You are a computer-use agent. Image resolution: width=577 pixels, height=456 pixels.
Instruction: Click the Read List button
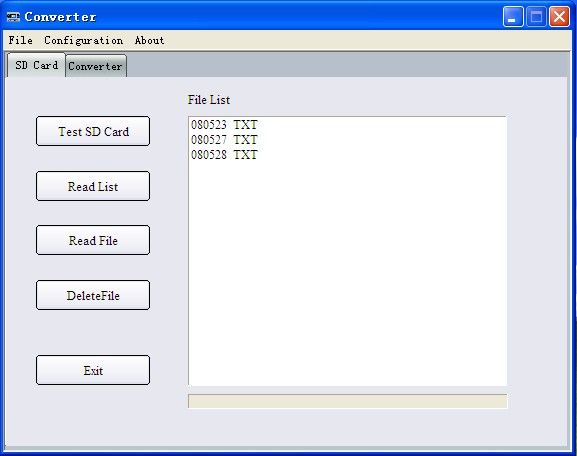coord(93,186)
